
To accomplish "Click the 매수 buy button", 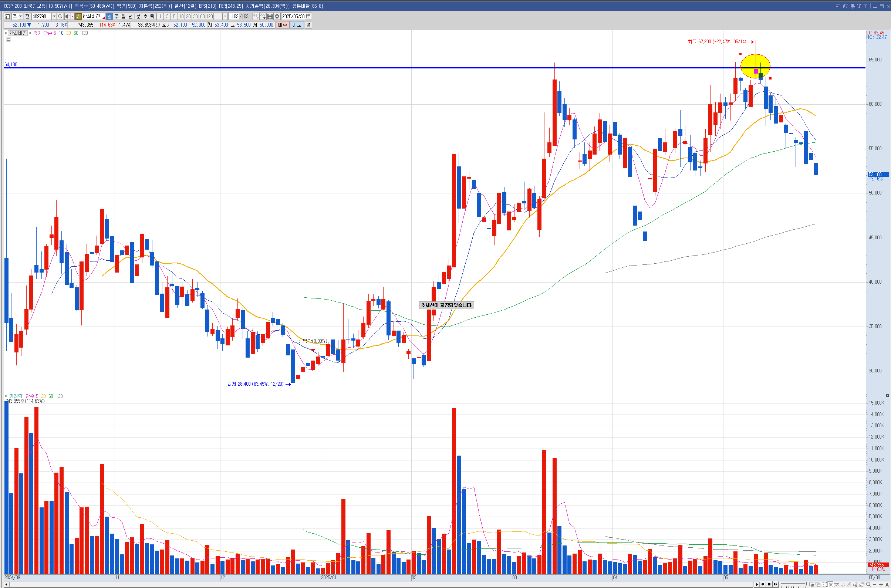I will pos(282,25).
